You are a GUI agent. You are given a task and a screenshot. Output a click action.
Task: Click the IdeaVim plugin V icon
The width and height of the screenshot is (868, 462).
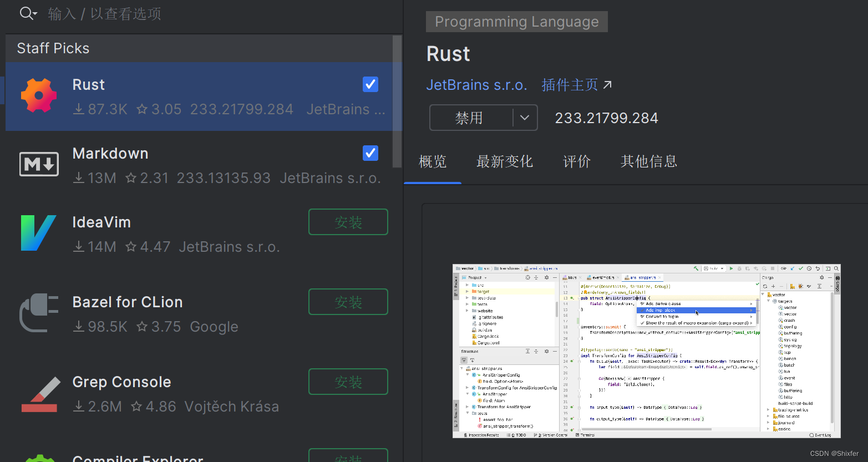[38, 233]
